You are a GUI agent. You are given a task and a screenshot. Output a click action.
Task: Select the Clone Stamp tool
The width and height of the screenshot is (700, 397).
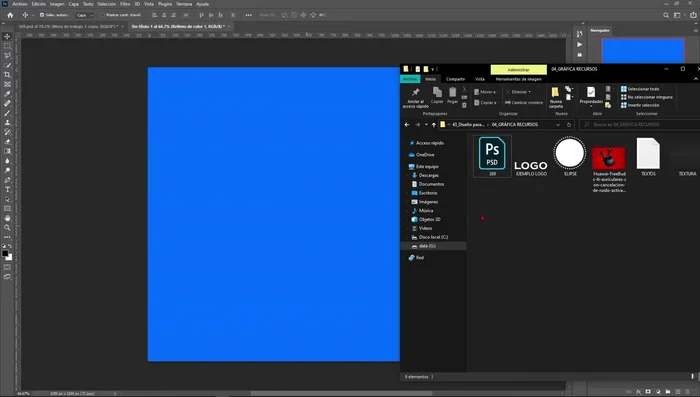pyautogui.click(x=7, y=122)
